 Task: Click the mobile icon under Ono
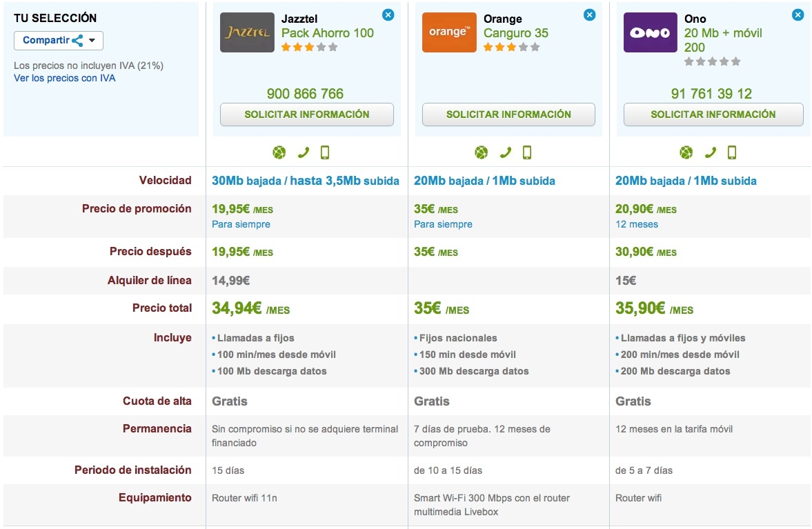(x=732, y=152)
